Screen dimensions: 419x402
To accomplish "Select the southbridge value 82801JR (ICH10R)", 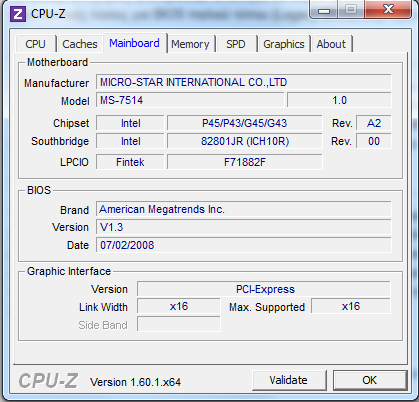I will click(x=245, y=141).
